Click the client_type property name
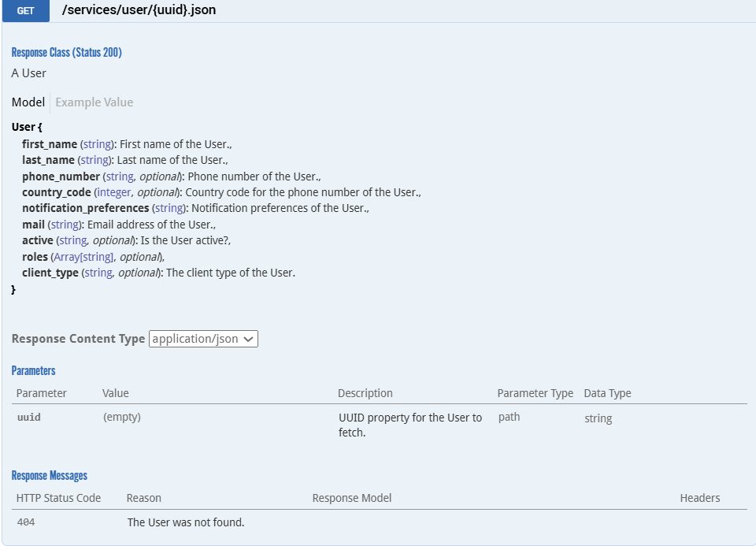Viewport: 756px width, 546px height. 50,273
